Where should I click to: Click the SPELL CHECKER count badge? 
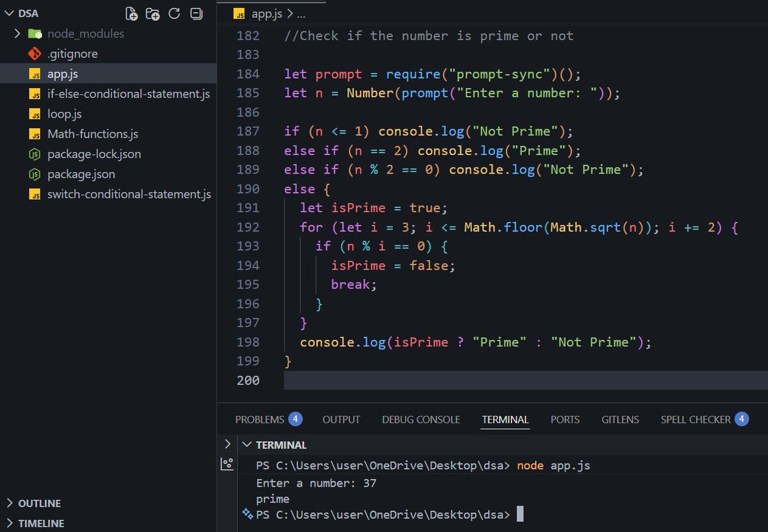741,419
